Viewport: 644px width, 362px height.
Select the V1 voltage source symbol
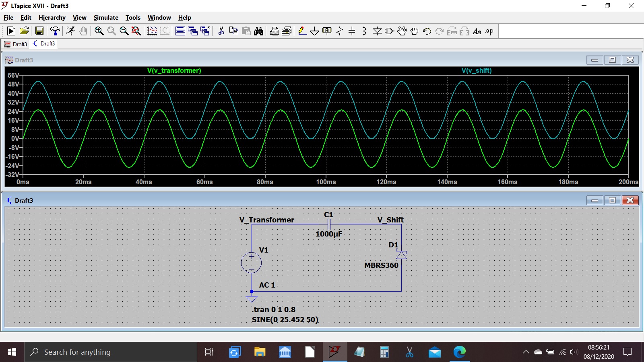[251, 263]
